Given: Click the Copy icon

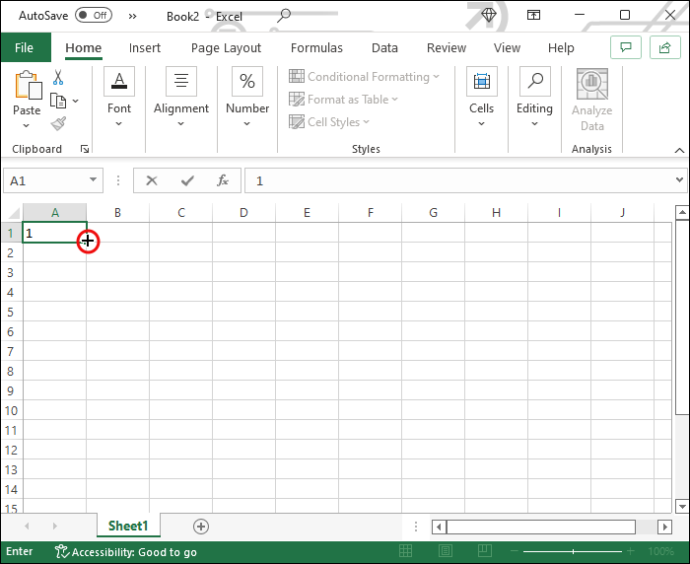Looking at the screenshot, I should point(58,101).
